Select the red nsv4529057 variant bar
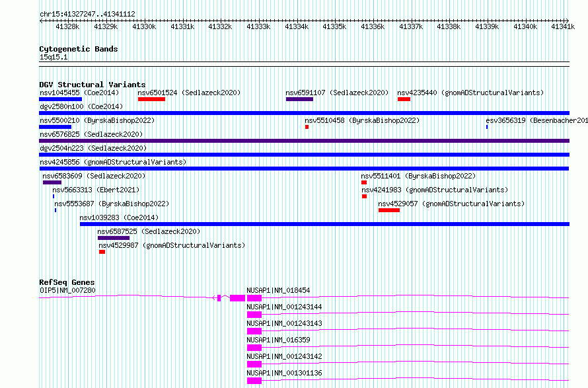This screenshot has height=388, width=588. point(389,210)
